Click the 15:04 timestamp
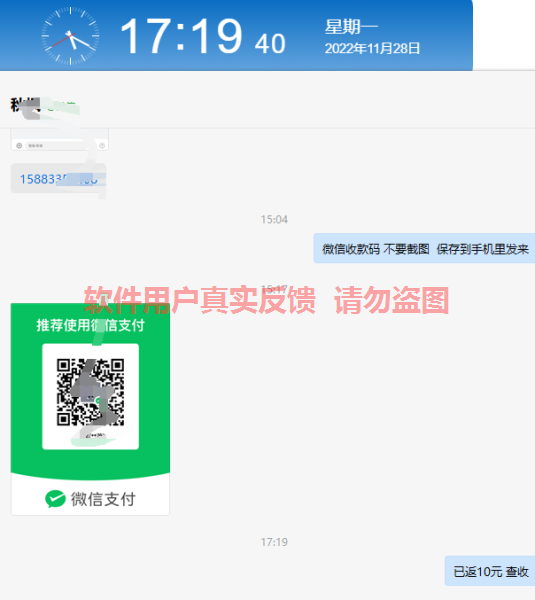 (274, 220)
